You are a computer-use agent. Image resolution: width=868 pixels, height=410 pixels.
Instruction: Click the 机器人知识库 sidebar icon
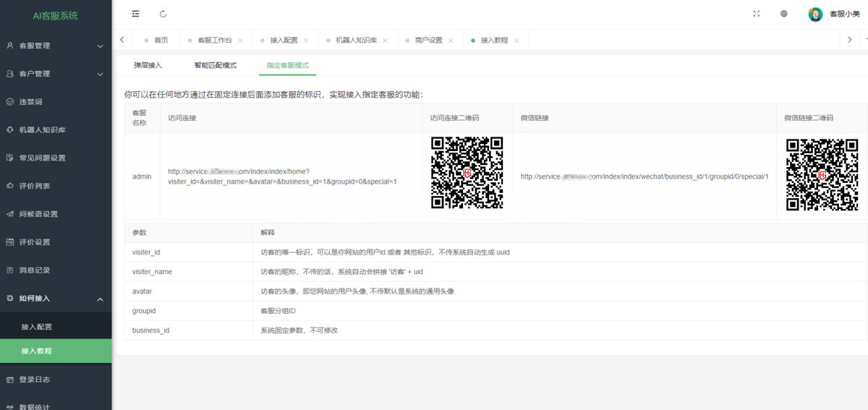(x=10, y=130)
